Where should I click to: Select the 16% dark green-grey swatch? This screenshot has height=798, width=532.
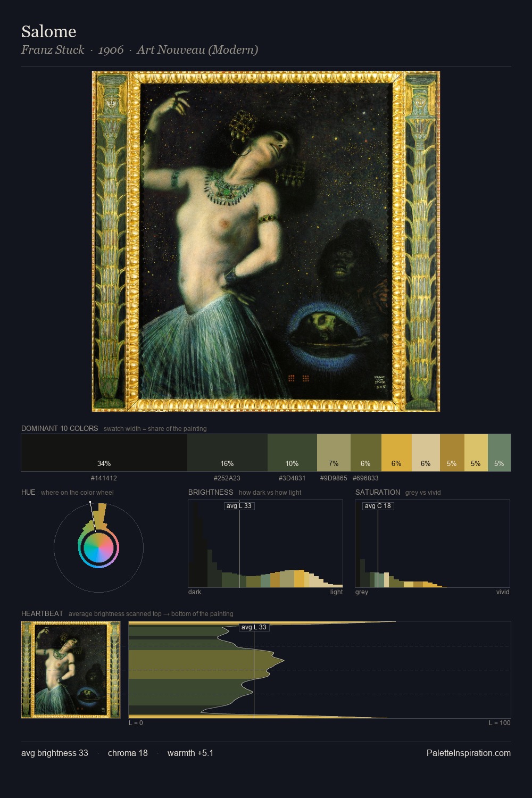coord(227,453)
